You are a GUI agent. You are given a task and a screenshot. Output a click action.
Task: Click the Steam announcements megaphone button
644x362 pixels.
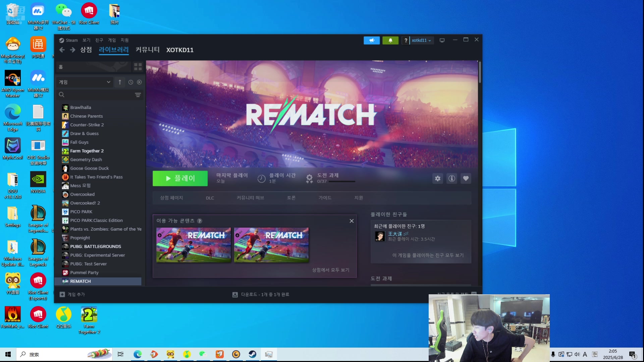click(372, 40)
